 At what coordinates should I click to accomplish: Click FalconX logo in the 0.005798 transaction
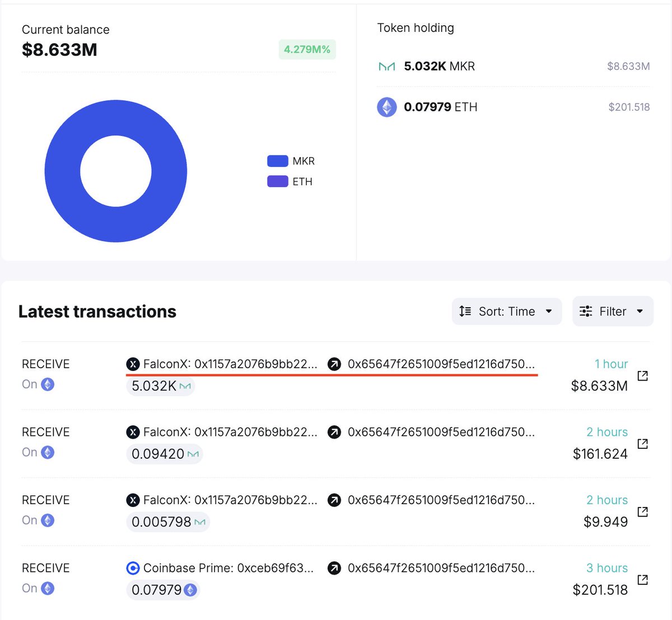tap(133, 500)
